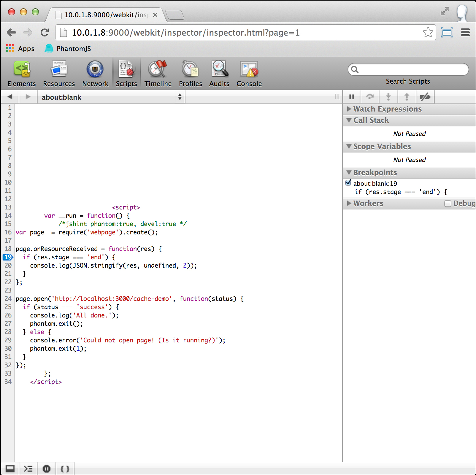This screenshot has height=475, width=476.
Task: Open the Timeline panel
Action: tap(158, 74)
